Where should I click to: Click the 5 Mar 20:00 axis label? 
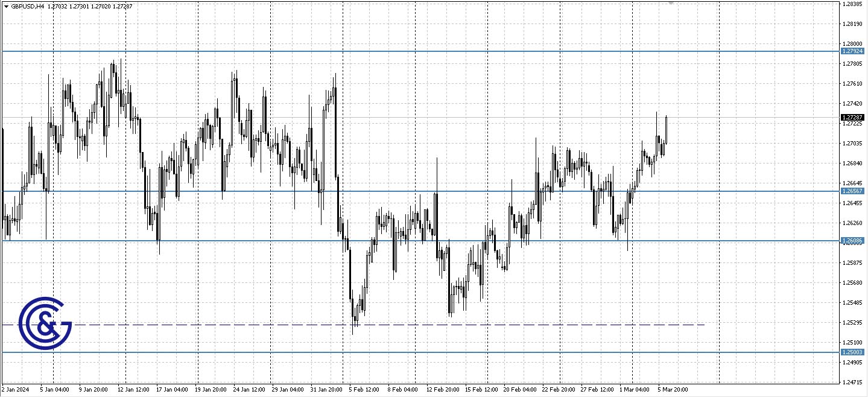click(671, 390)
